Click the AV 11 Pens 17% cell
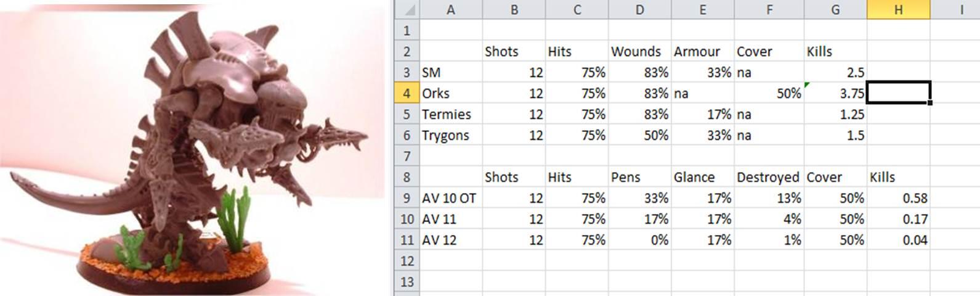 pyautogui.click(x=639, y=219)
